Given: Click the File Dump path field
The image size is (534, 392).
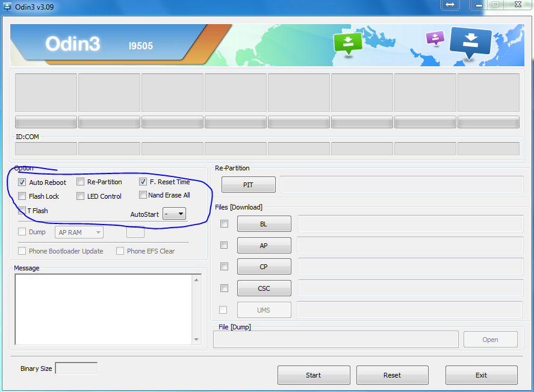Looking at the screenshot, I should [x=336, y=340].
